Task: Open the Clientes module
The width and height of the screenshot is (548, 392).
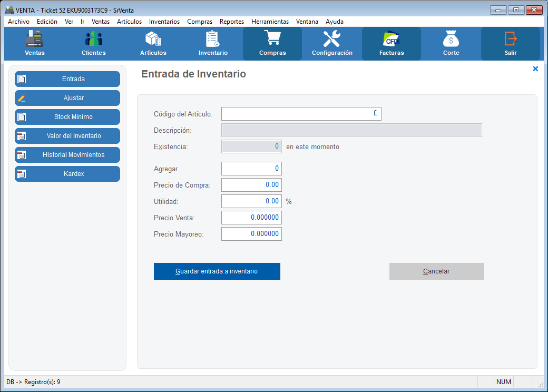Action: [93, 43]
